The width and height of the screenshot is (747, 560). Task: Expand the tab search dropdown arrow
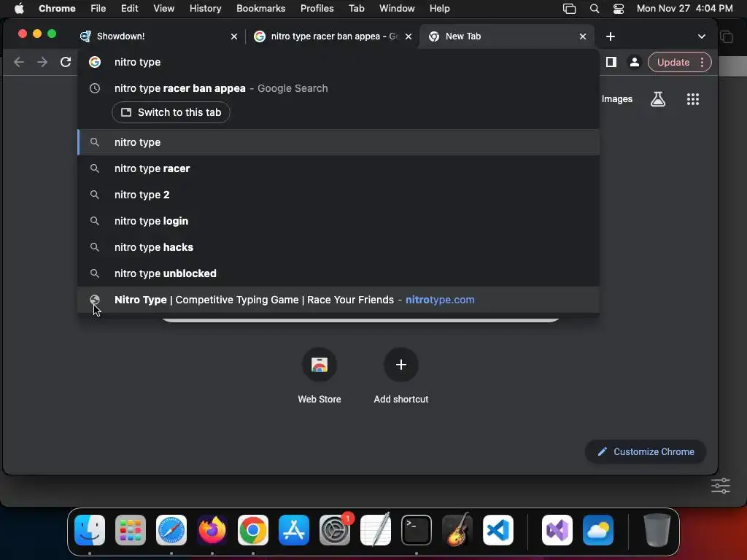pos(701,36)
